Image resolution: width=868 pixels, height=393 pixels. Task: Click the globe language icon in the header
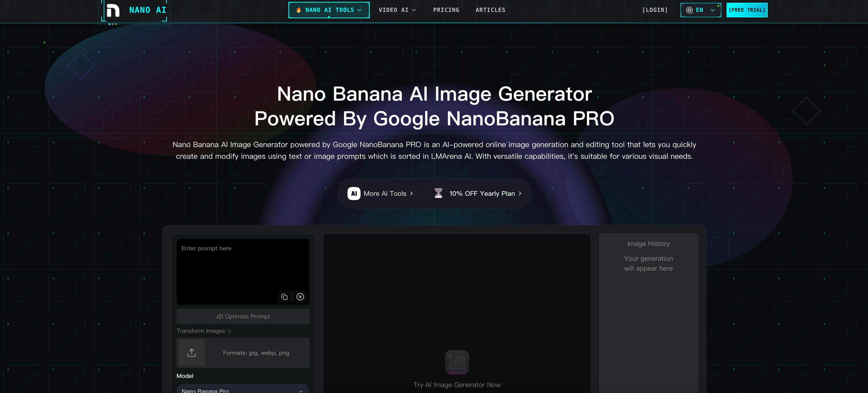coord(690,10)
